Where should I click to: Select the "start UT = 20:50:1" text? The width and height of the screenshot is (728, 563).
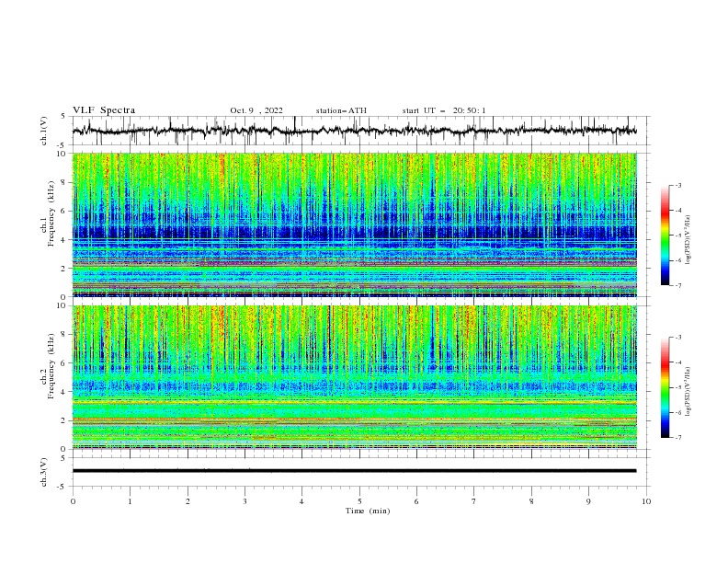click(444, 110)
